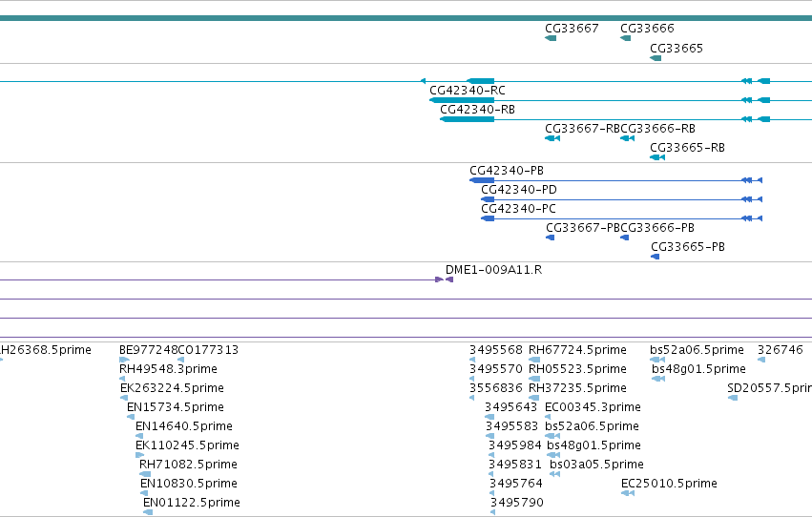This screenshot has height=517, width=812.
Task: Click the thick CG42340-RC exon box
Action: point(462,100)
